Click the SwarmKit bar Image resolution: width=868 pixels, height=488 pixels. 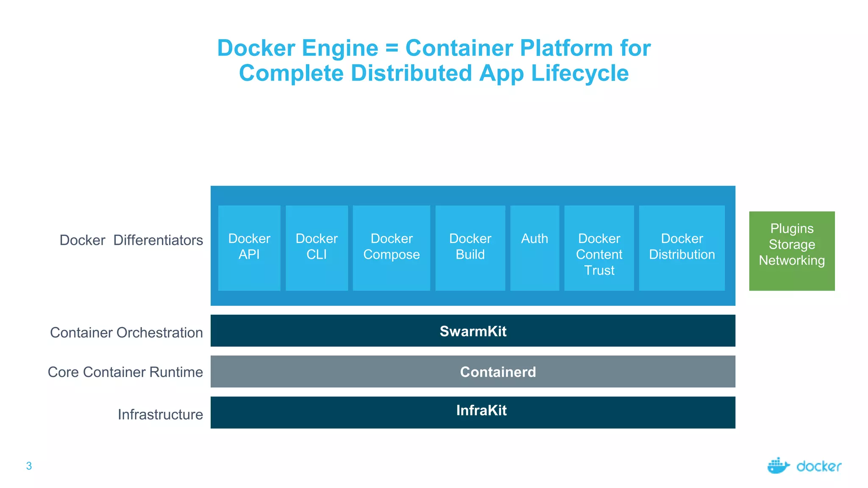473,331
